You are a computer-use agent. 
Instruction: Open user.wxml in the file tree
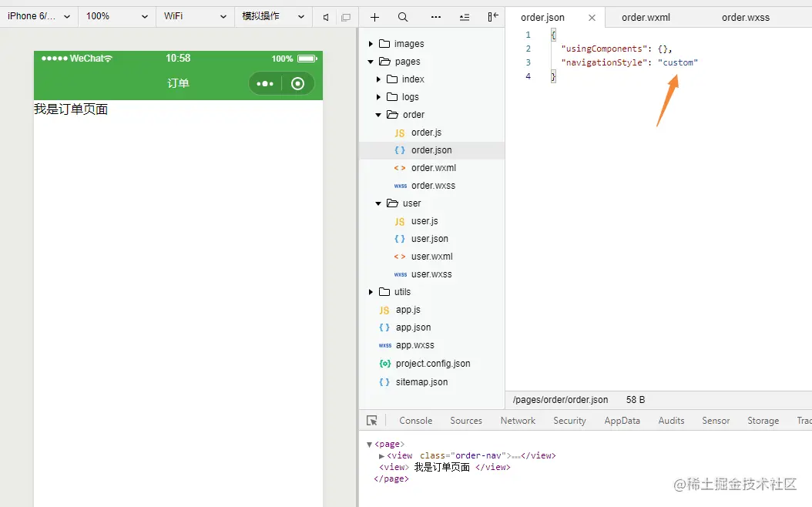(x=431, y=257)
